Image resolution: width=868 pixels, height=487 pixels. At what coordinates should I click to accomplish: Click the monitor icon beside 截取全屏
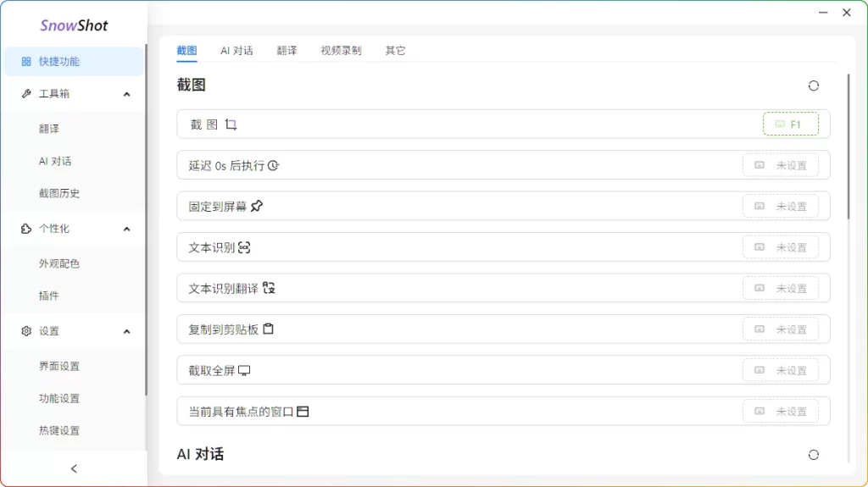(244, 370)
